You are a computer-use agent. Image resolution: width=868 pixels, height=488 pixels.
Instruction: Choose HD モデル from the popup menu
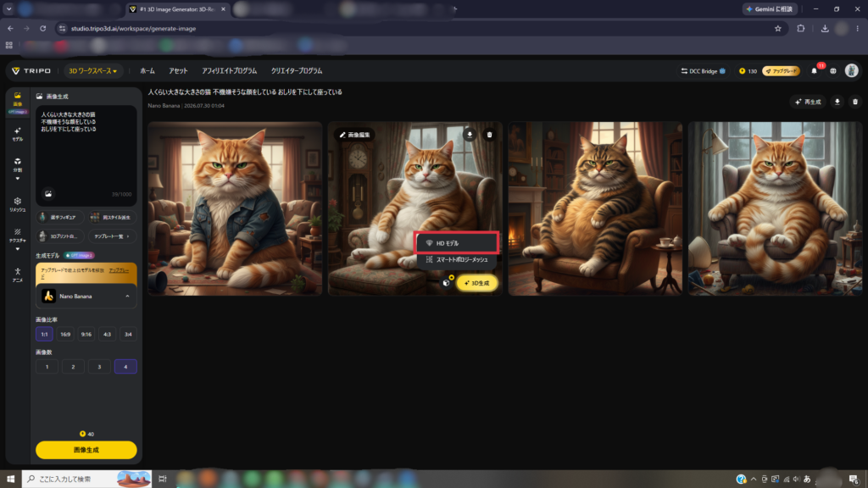click(457, 243)
